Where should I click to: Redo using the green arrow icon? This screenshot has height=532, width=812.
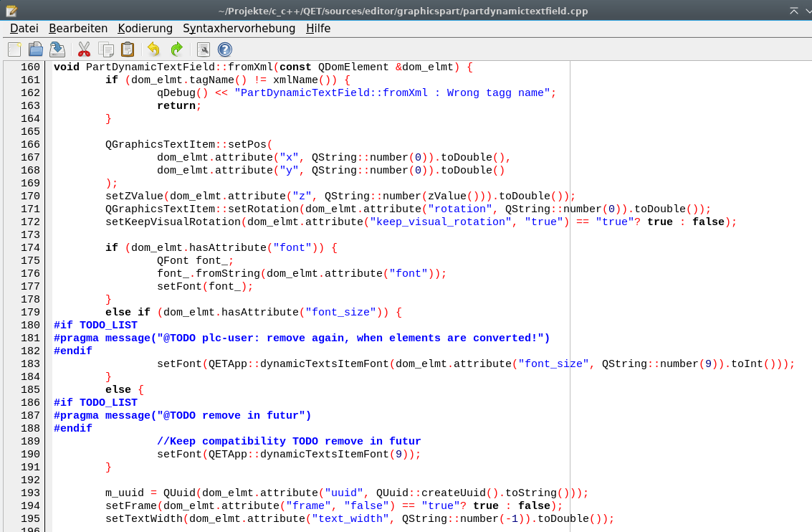click(176, 49)
